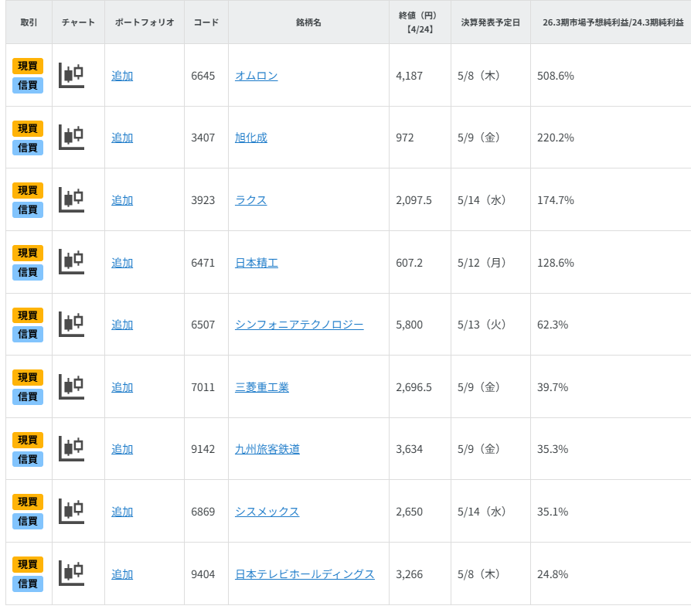The image size is (691, 616).
Task: Show chart for シンフォニアテクノロジー
Action: coord(71,324)
